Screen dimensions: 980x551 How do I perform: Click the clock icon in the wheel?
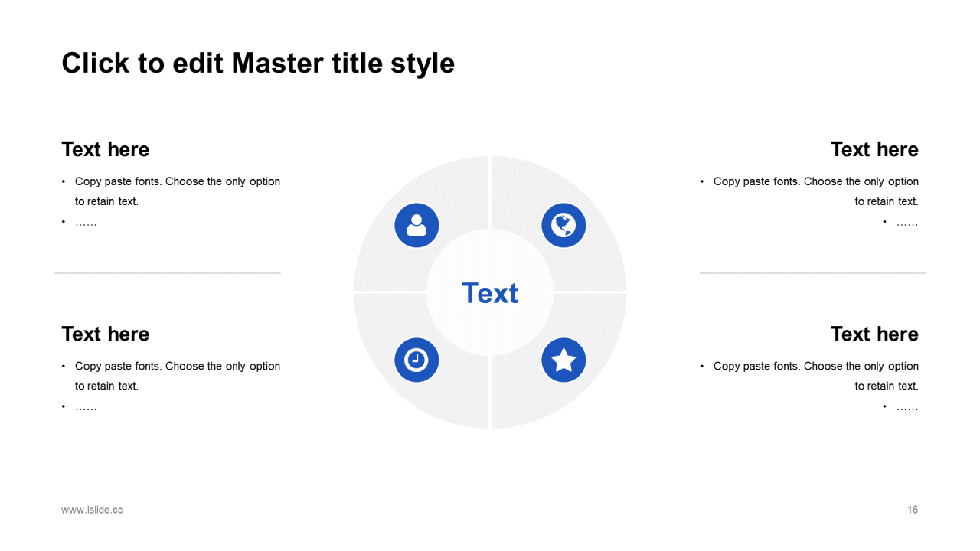pos(416,360)
